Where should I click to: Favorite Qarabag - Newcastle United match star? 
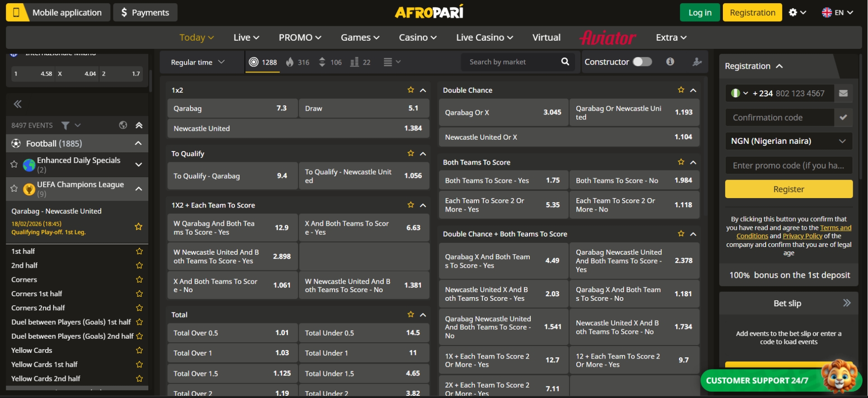coord(138,227)
